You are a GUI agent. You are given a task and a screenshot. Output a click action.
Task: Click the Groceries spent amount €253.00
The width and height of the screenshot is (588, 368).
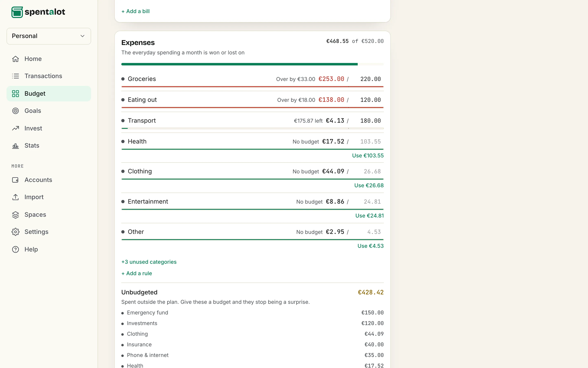pos(331,79)
